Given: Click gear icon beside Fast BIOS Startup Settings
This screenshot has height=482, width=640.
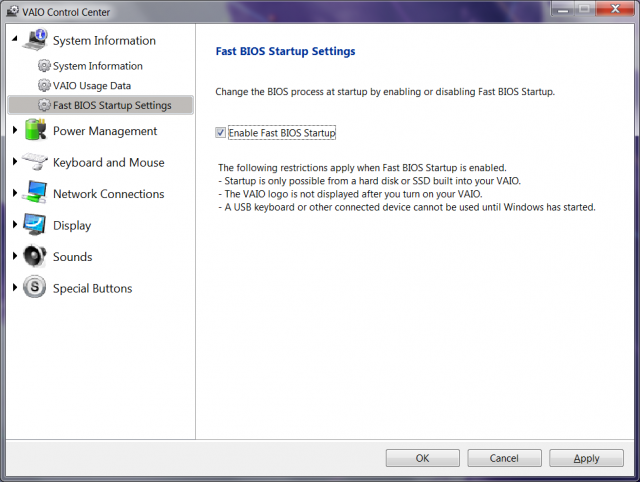Looking at the screenshot, I should coord(44,104).
